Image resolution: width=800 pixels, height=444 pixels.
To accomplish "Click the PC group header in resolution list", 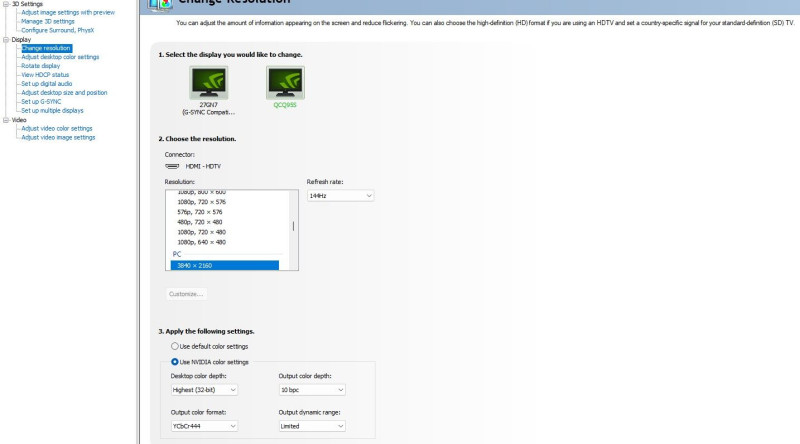I will point(177,254).
